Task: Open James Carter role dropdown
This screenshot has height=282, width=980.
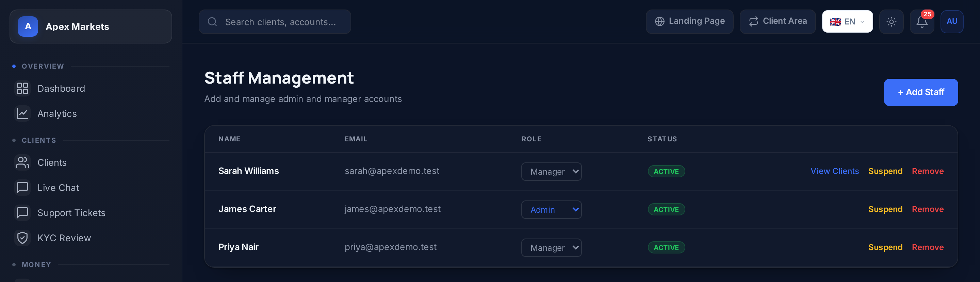Action: (551, 210)
